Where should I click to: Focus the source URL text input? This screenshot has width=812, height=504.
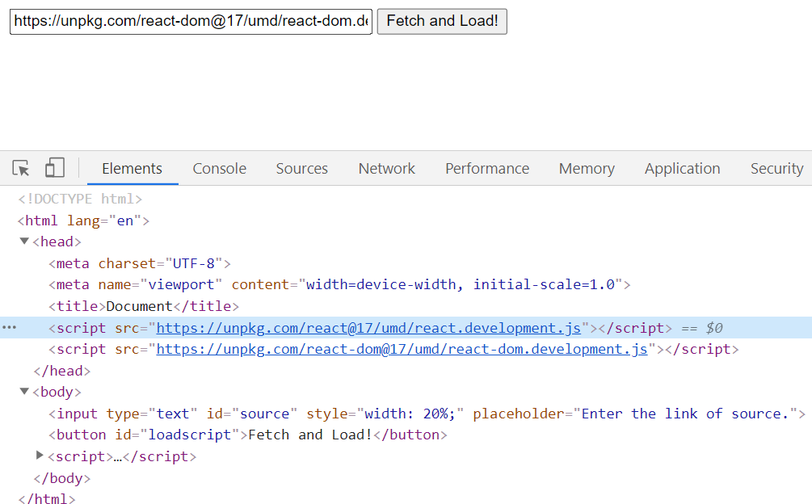click(x=191, y=21)
